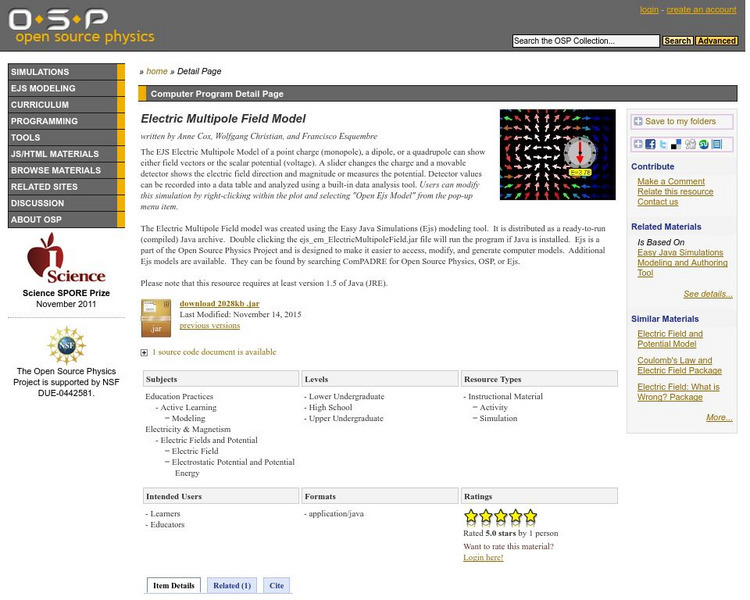Open the electric field simulation thumbnail
Image resolution: width=750 pixels, height=600 pixels.
pos(558,155)
